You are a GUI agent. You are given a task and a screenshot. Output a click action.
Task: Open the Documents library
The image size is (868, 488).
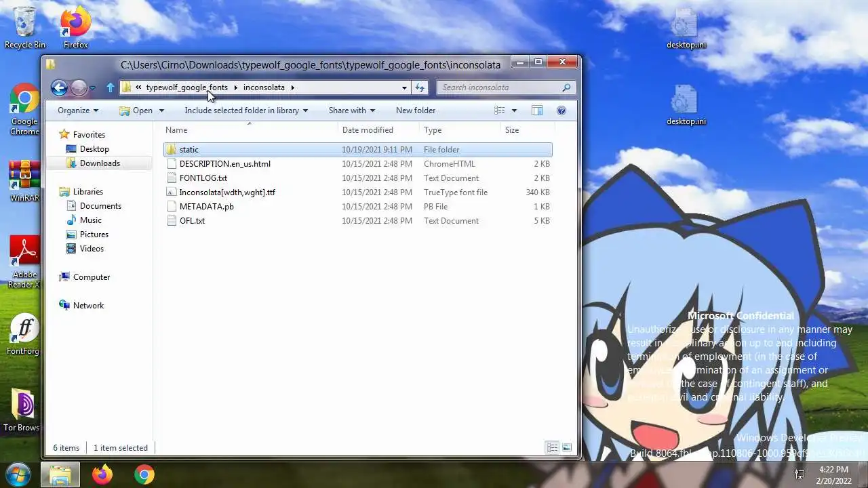point(100,206)
